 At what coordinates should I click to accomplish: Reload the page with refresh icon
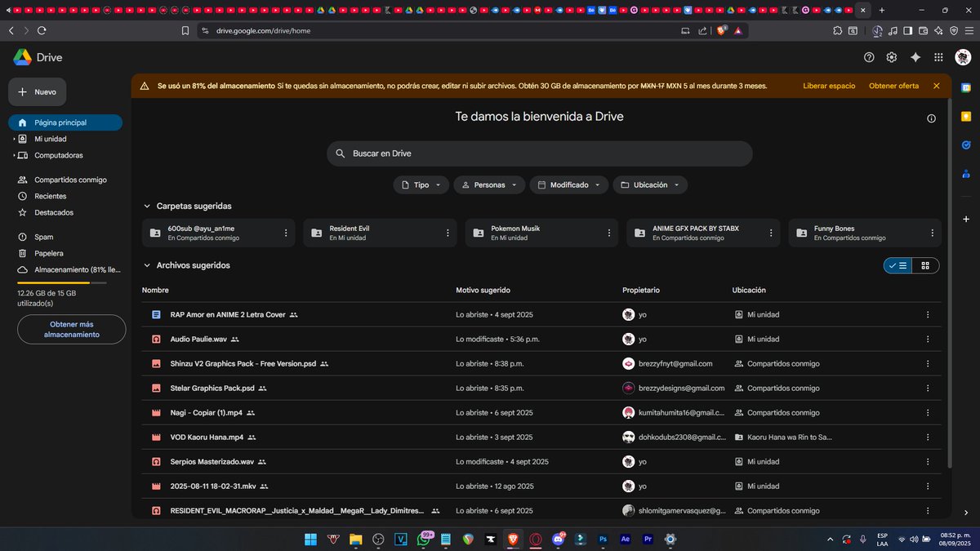[42, 30]
